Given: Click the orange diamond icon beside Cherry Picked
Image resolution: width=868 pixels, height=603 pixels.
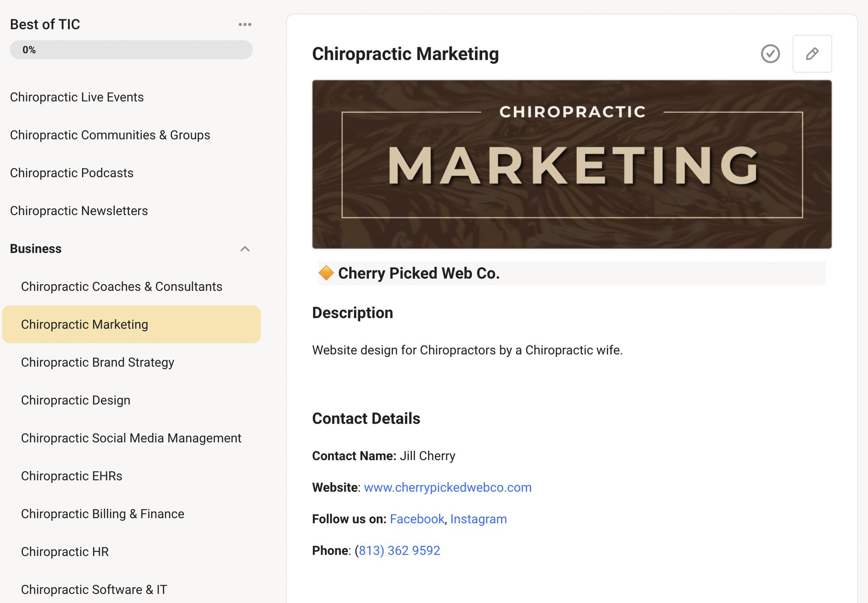Looking at the screenshot, I should pyautogui.click(x=326, y=273).
